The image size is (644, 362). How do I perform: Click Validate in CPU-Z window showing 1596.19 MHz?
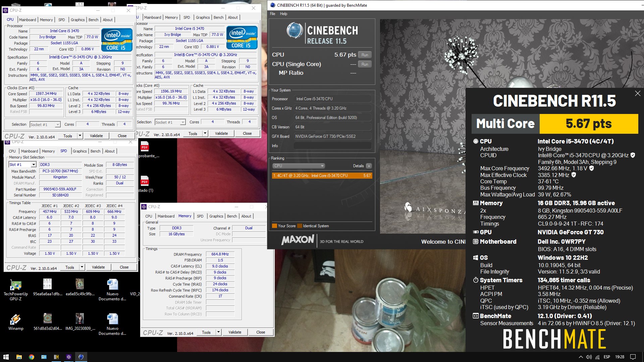[221, 133]
